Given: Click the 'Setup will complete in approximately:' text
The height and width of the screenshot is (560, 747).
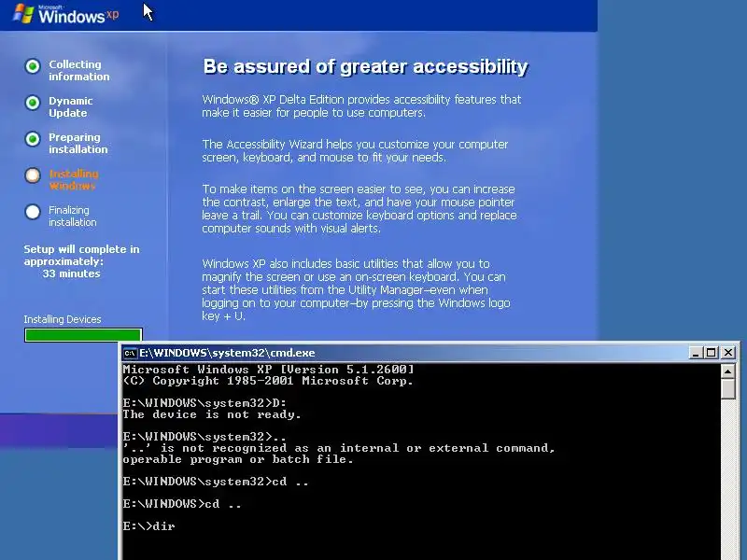Looking at the screenshot, I should pos(81,255).
